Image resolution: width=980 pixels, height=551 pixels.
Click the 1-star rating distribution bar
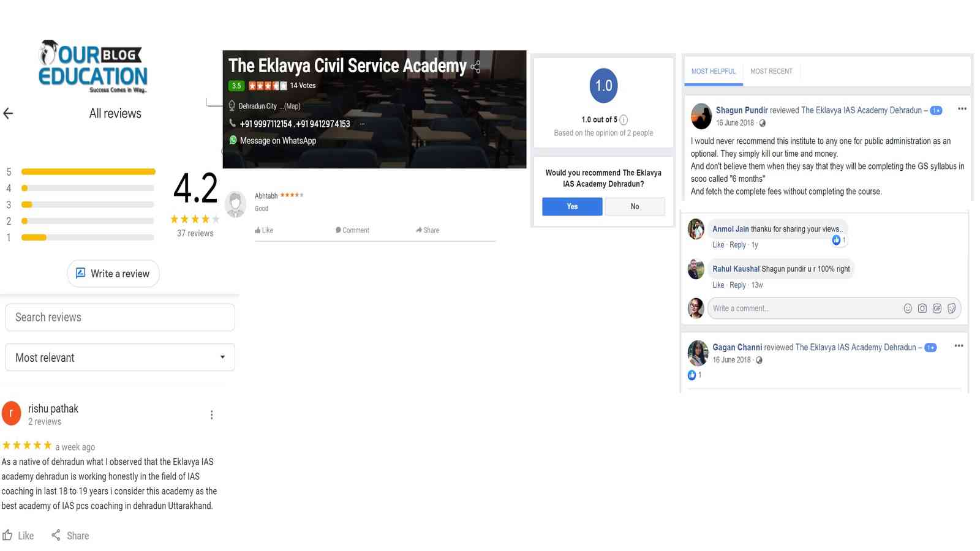88,238
